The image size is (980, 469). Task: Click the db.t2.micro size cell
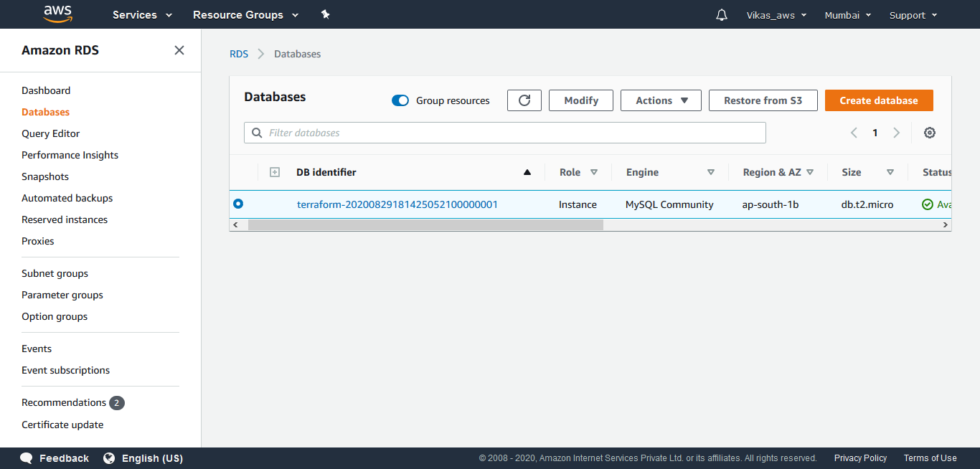[867, 204]
